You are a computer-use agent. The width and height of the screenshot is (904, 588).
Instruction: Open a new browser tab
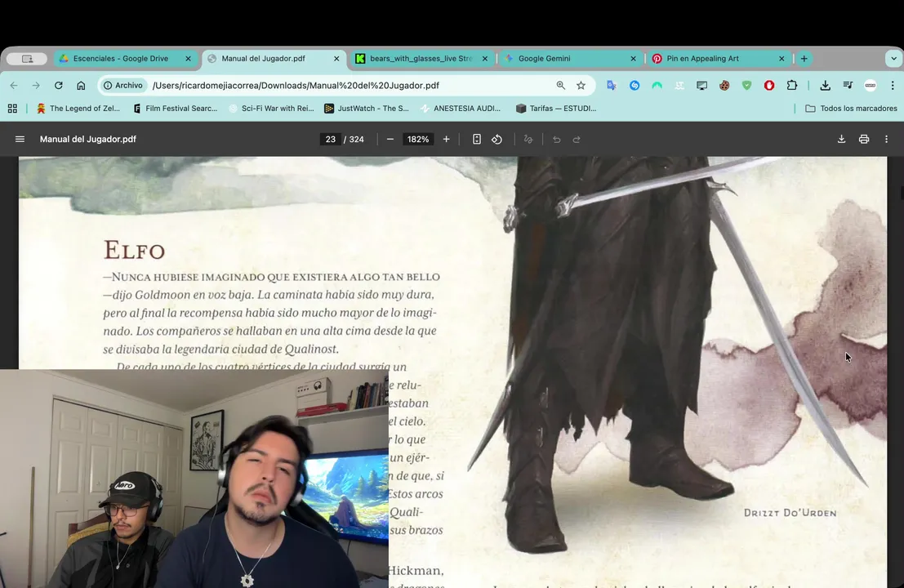pos(804,58)
